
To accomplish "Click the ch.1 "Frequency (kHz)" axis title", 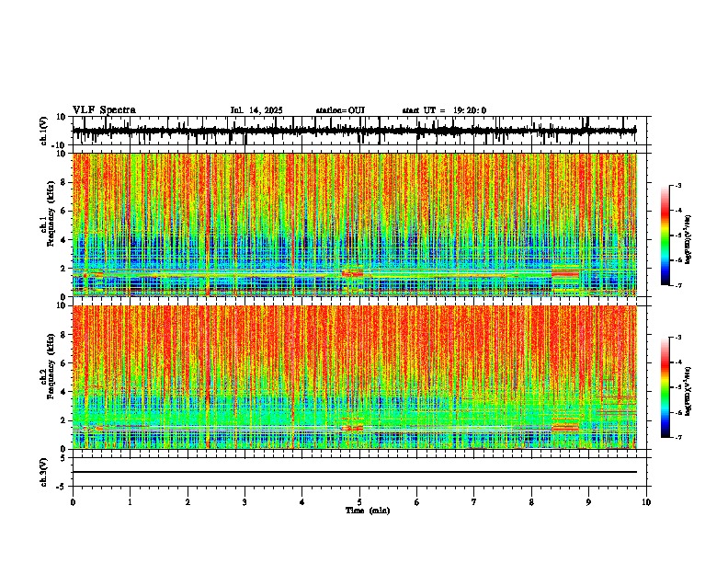I will coord(51,214).
